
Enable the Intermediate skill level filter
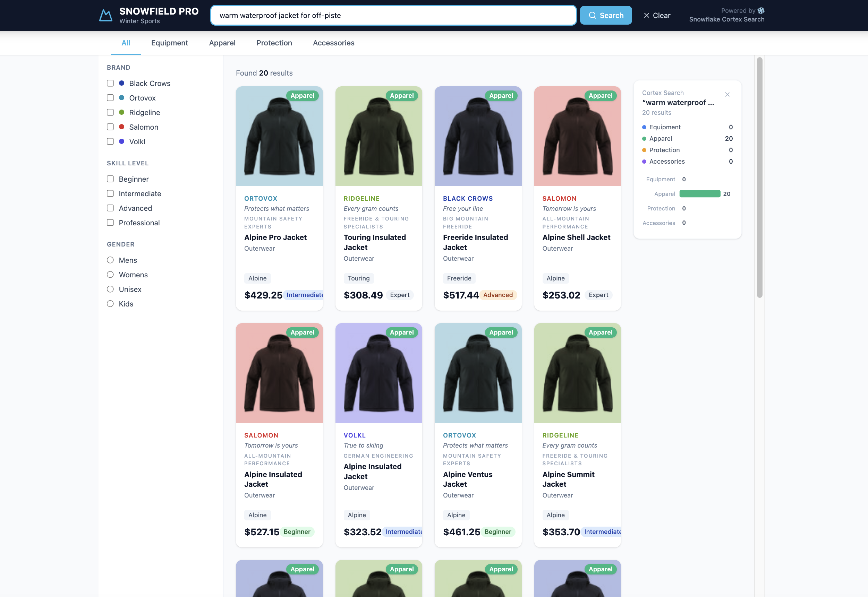(110, 193)
